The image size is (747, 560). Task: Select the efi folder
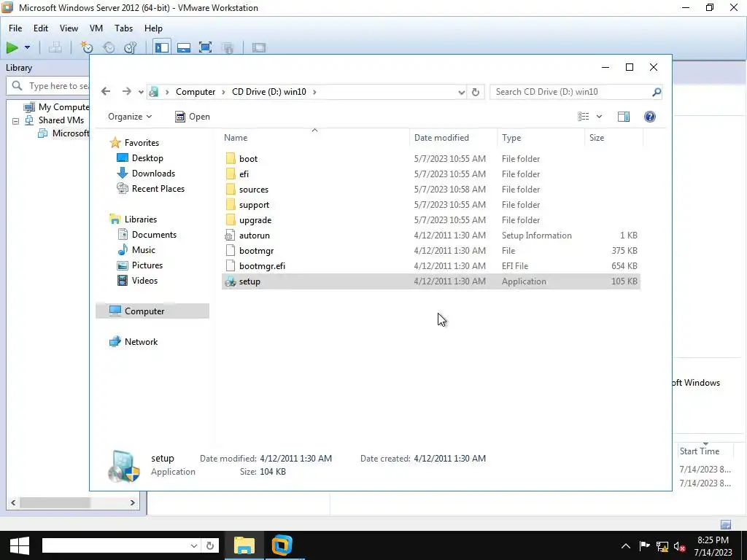(430, 174)
